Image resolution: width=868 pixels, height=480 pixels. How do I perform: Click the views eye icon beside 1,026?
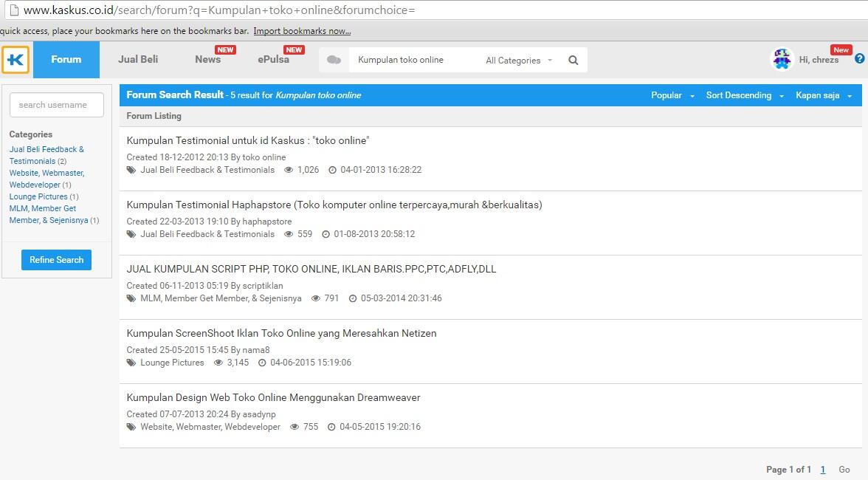[x=289, y=170]
